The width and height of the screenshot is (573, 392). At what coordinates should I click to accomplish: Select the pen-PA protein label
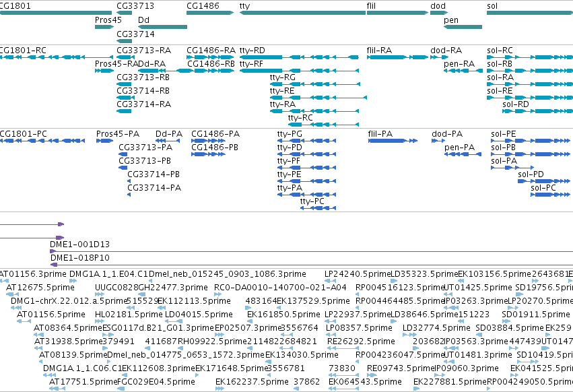pos(459,148)
